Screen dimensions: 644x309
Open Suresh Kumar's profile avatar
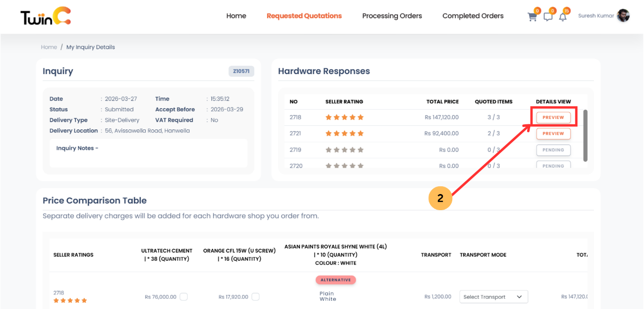(623, 16)
